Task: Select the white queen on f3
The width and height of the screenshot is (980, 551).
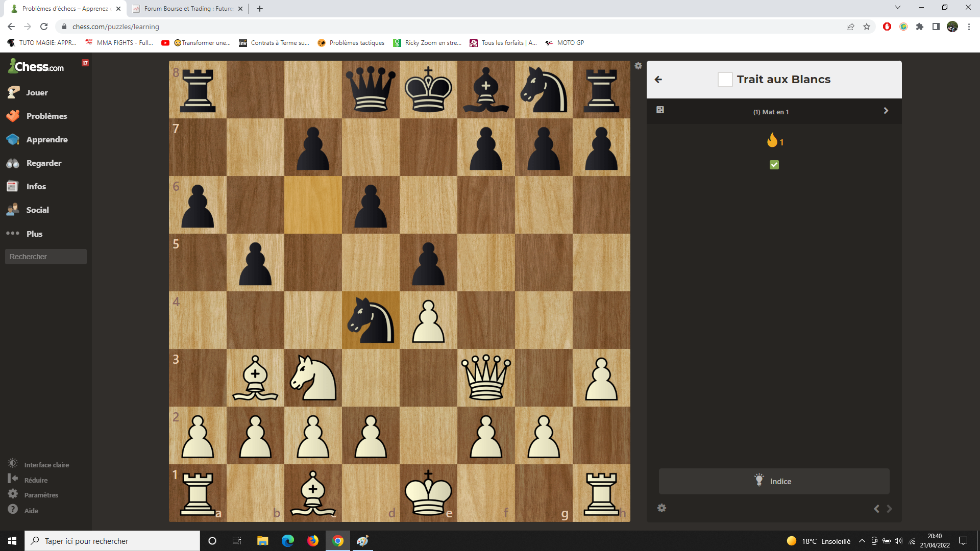Action: 486,378
